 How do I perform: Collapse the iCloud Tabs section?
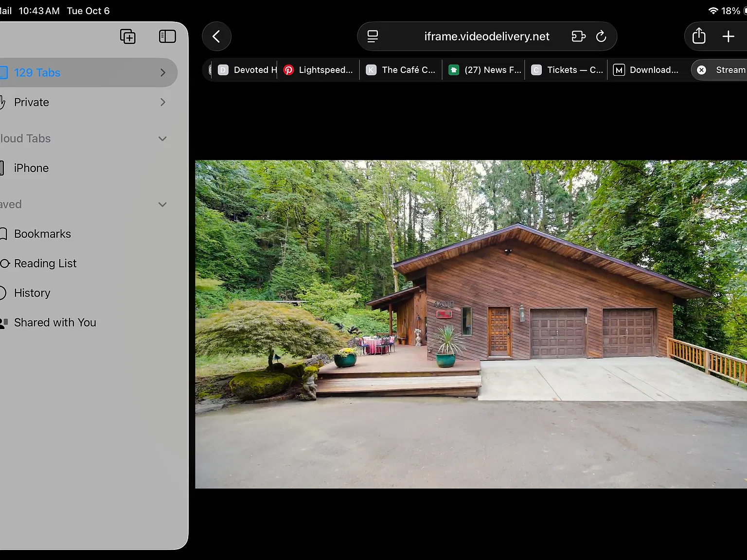[x=162, y=139]
